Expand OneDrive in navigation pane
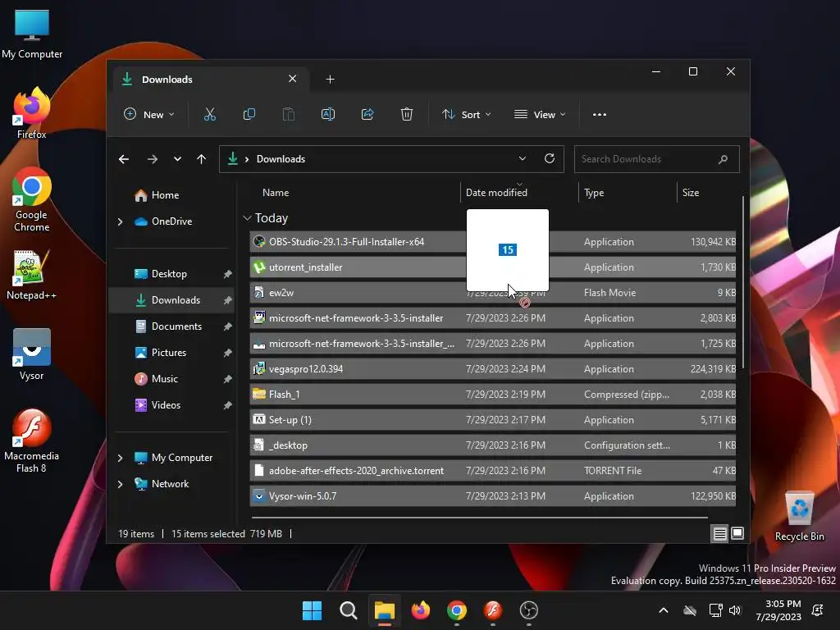This screenshot has height=630, width=840. (120, 221)
